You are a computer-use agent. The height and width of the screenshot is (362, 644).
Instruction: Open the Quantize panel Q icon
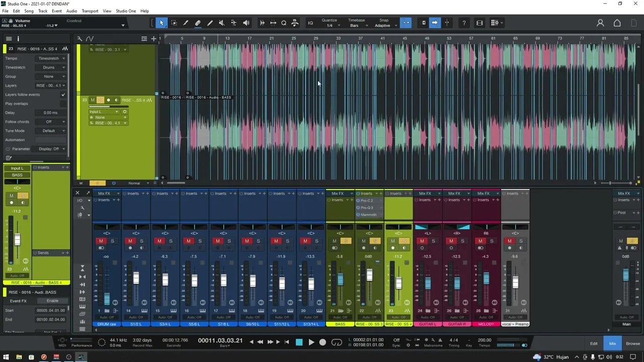284,23
